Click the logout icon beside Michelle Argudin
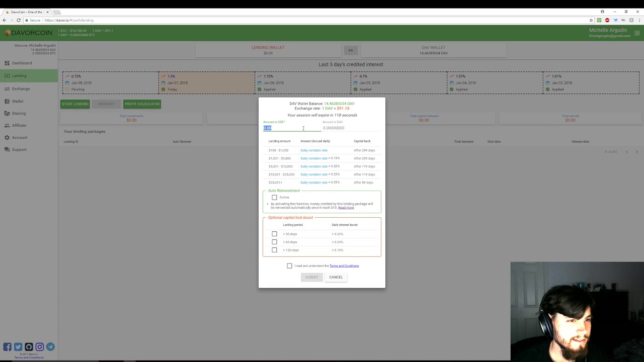Screen dimensions: 644x362 tap(637, 33)
